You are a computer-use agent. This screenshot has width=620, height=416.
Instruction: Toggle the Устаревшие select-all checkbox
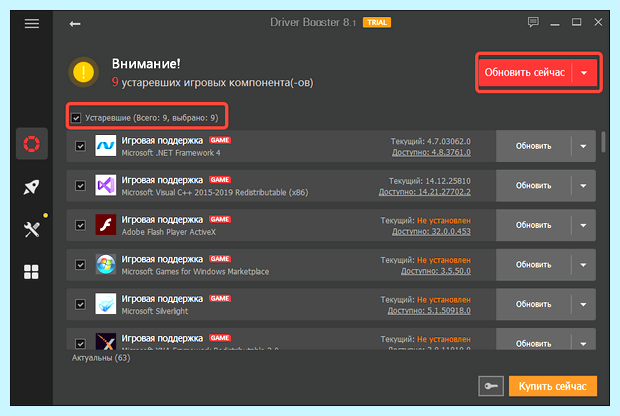(76, 118)
